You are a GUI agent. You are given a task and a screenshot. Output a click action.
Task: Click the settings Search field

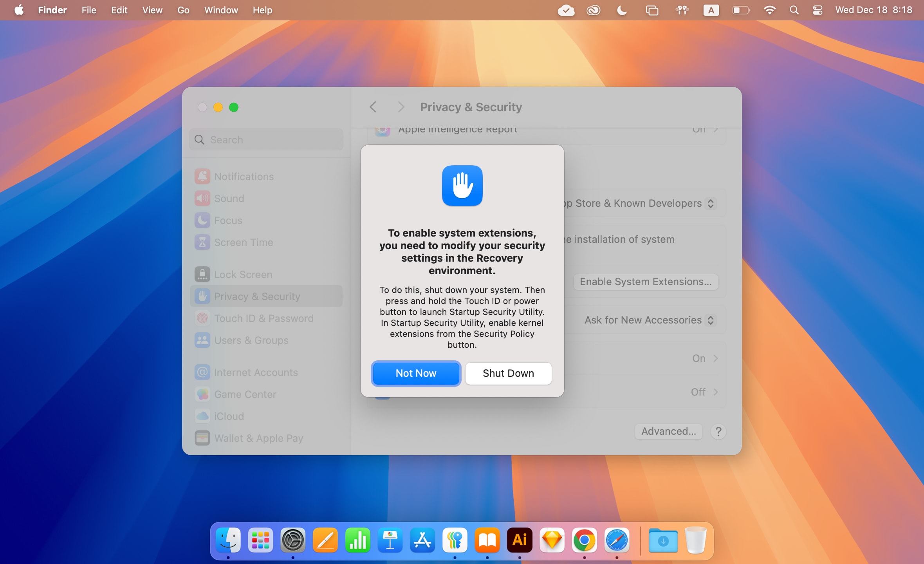265,139
